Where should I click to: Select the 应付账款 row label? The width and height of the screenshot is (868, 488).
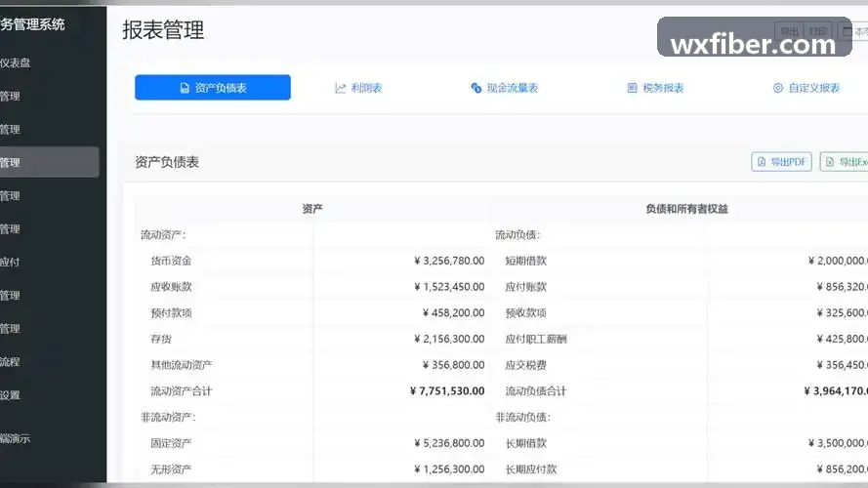click(526, 287)
